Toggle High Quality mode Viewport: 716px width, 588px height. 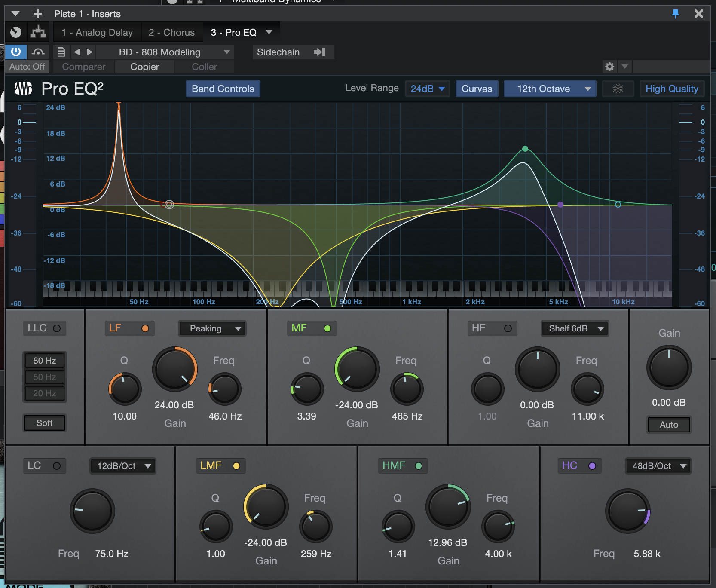coord(672,89)
